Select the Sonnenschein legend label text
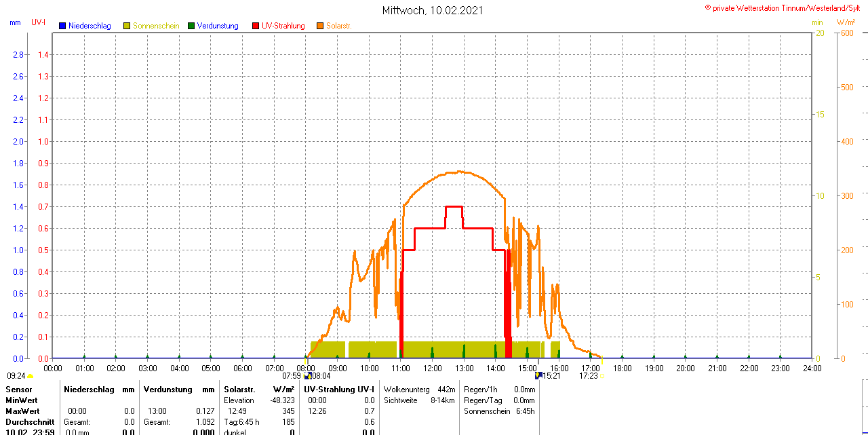The image size is (868, 435). point(156,26)
